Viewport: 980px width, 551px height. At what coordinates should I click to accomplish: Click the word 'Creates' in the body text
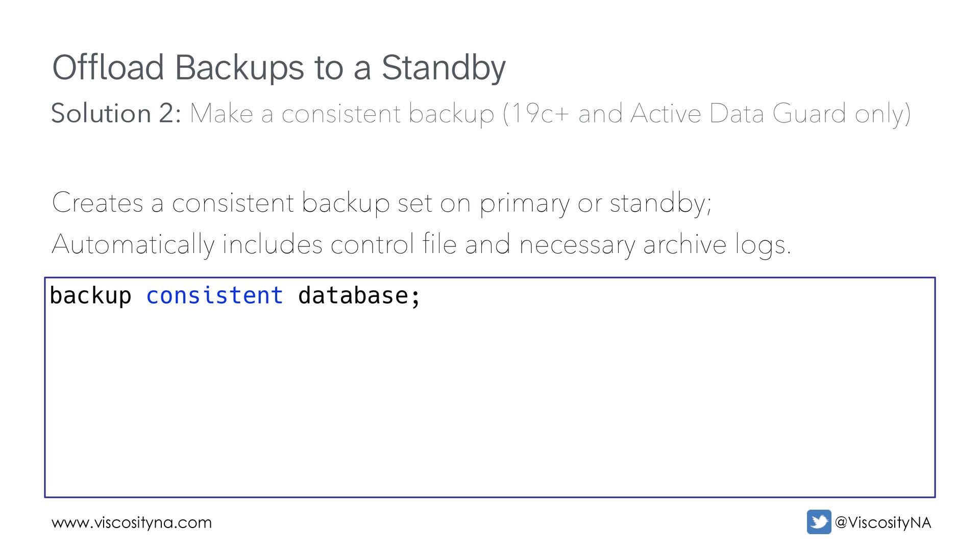pos(97,203)
